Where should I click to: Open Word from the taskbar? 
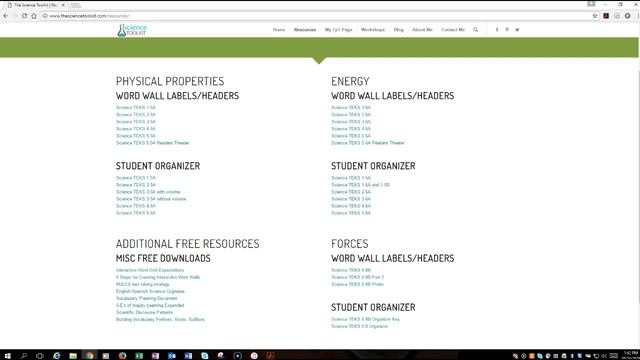[x=188, y=356]
